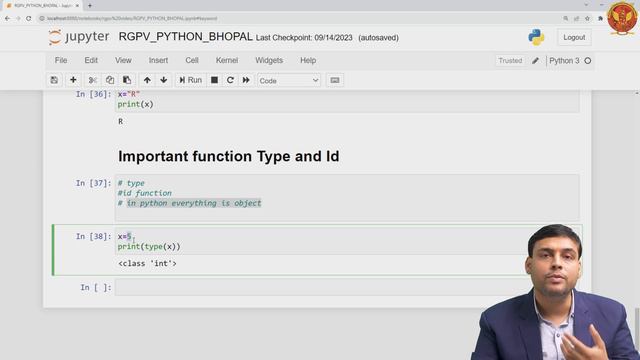Open the File menu
Viewport: 640px width, 360px height.
[61, 60]
